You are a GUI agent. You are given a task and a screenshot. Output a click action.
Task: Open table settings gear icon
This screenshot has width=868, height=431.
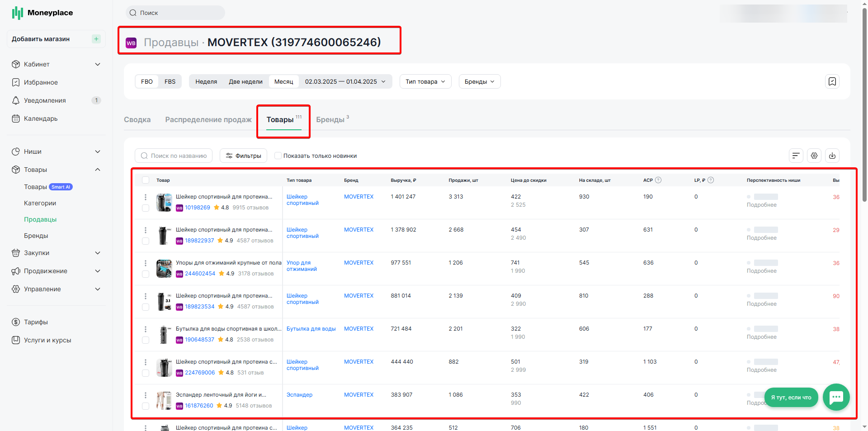coord(814,156)
